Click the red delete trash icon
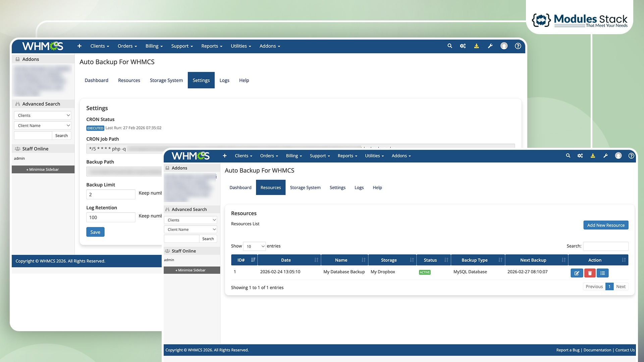 point(590,273)
